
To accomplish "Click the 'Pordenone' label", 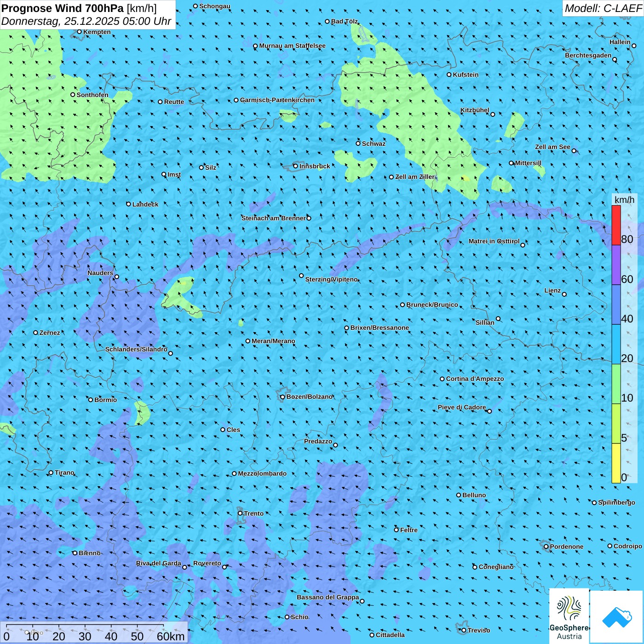I will click(x=567, y=546).
